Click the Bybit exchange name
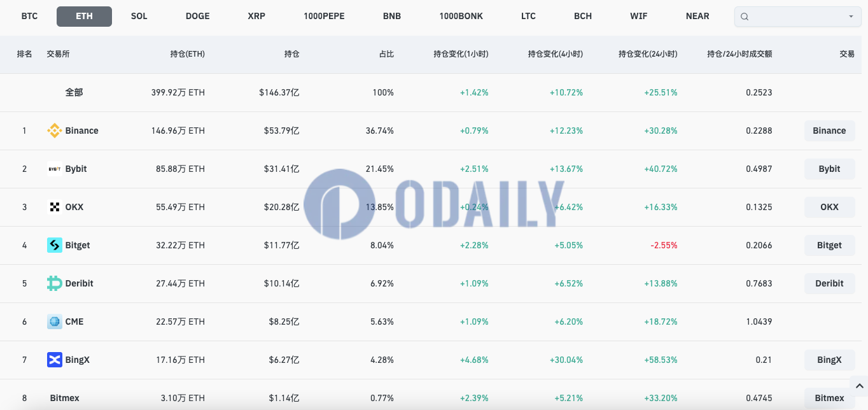The height and width of the screenshot is (410, 868). point(76,169)
